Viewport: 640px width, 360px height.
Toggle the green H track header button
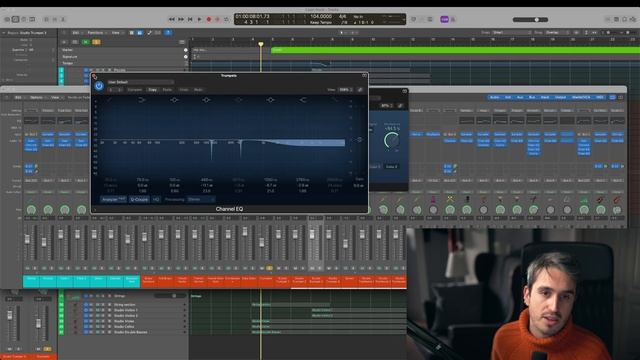(x=86, y=42)
